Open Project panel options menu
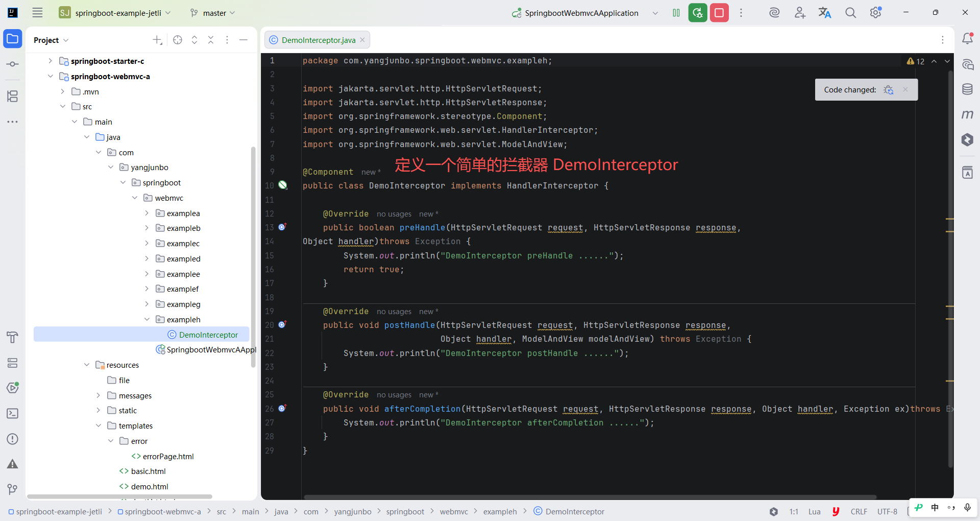Screen dimensions: 980x521 point(227,40)
